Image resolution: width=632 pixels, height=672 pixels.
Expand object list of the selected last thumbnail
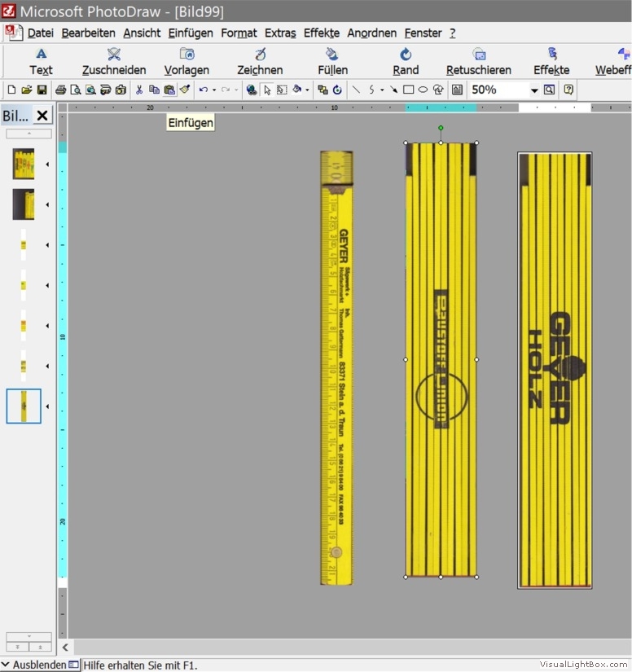click(47, 406)
